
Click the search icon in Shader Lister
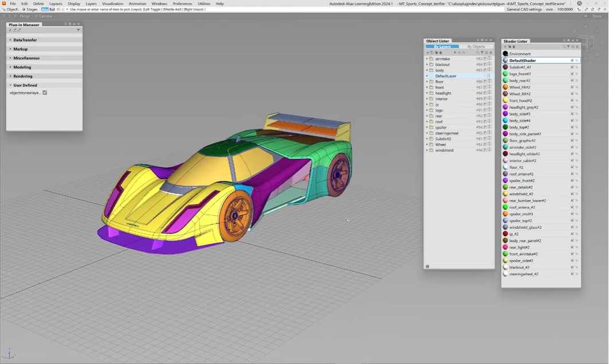point(564,46)
